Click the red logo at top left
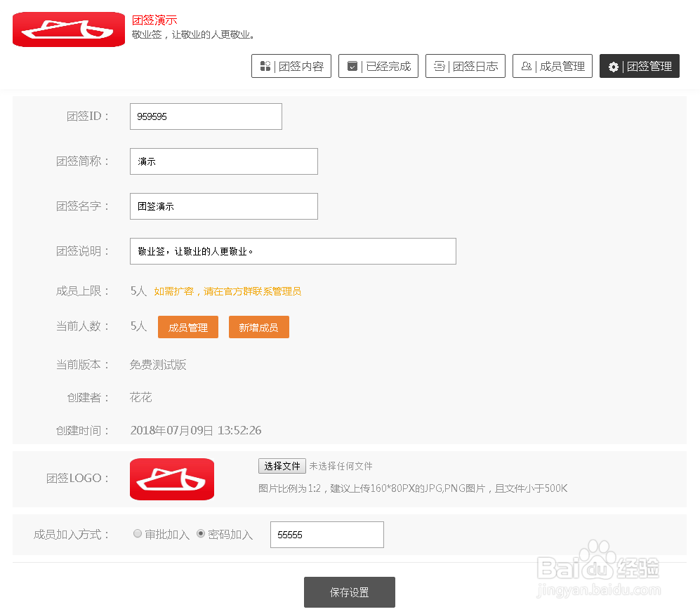Image resolution: width=700 pixels, height=614 pixels. click(69, 29)
